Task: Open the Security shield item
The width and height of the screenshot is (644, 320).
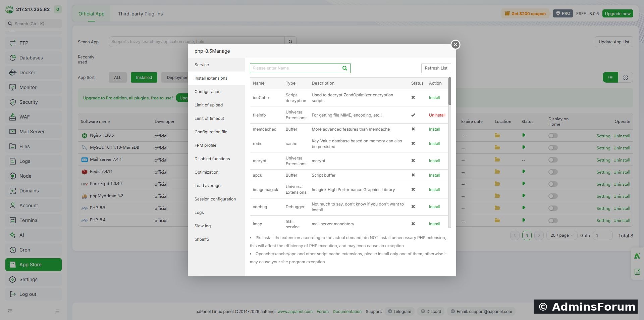Action: click(34, 102)
